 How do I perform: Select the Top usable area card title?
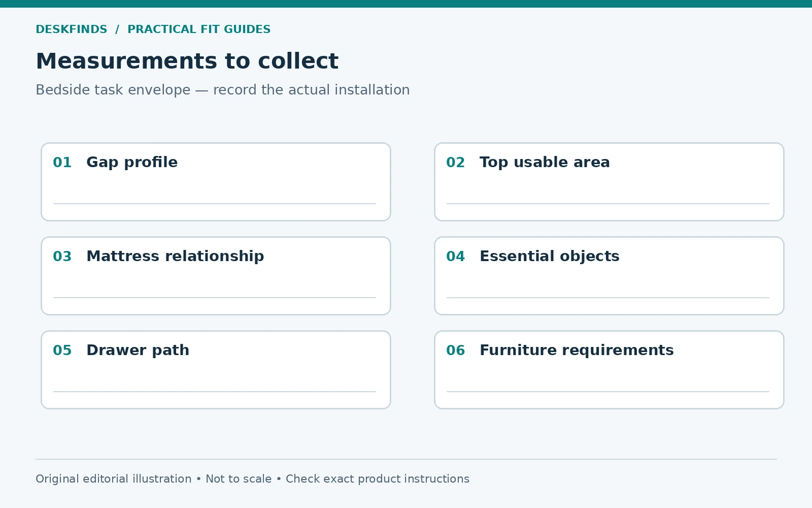[545, 163]
